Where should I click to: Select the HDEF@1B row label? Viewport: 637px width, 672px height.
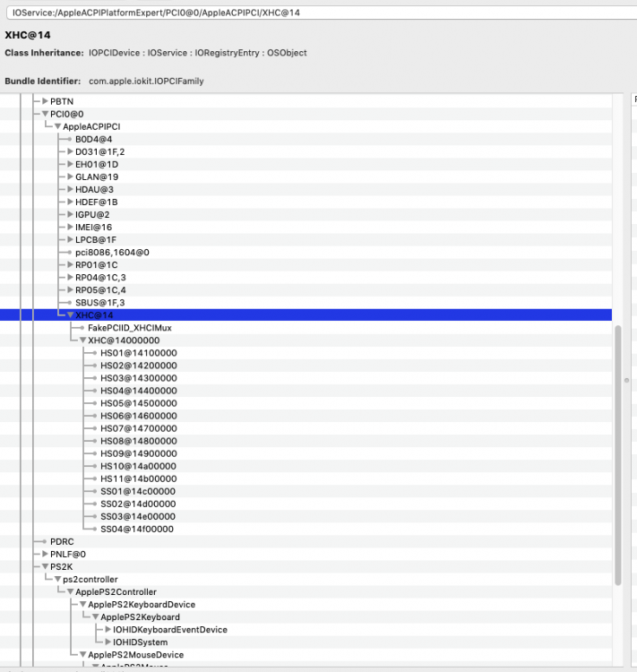coord(97,202)
